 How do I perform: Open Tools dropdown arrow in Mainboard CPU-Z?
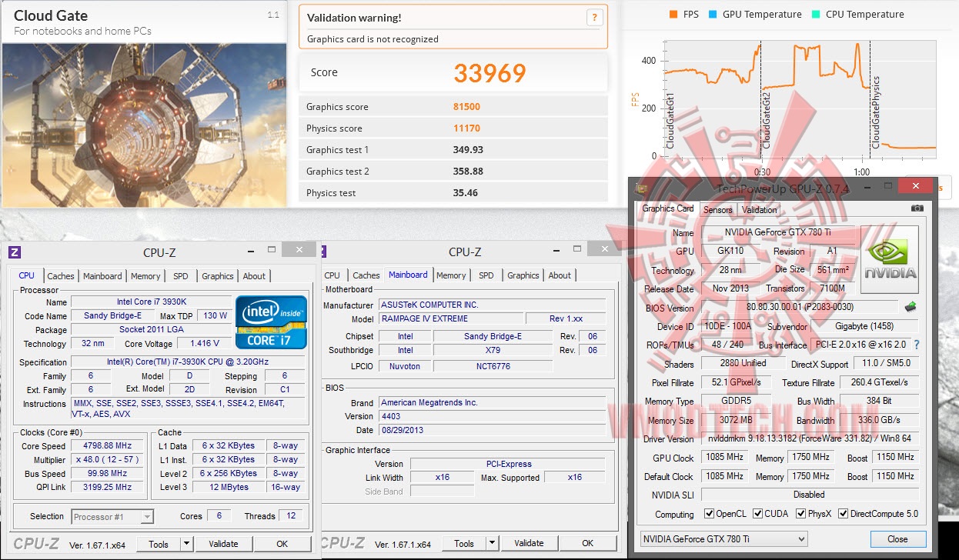pyautogui.click(x=492, y=543)
